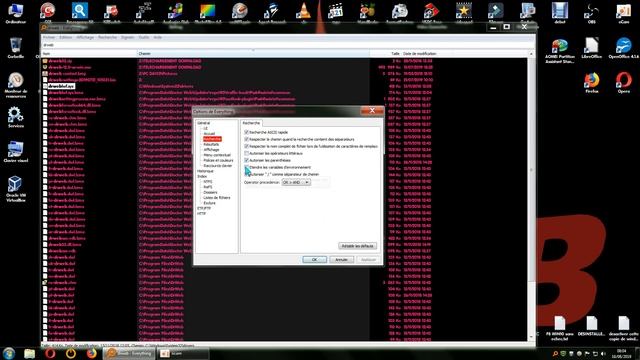Open the Édition menu in Everything
Viewport: 640px width, 360px height.
pos(66,37)
